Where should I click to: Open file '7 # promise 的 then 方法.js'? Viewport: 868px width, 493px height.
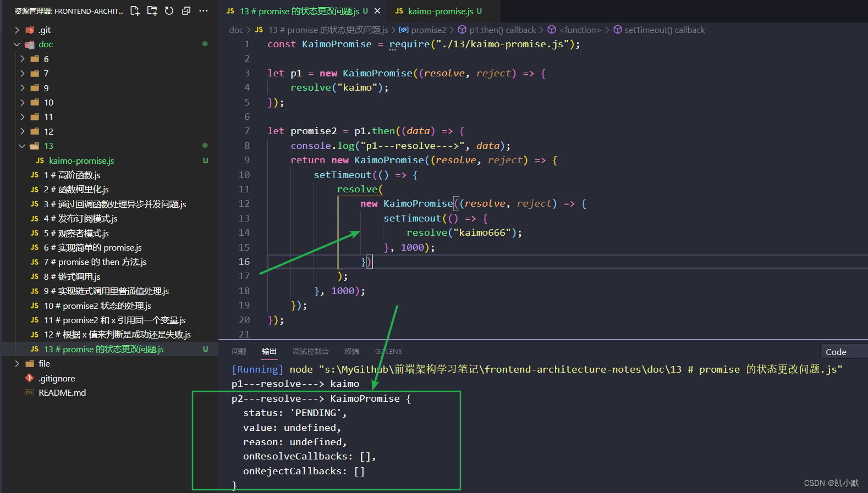(95, 262)
